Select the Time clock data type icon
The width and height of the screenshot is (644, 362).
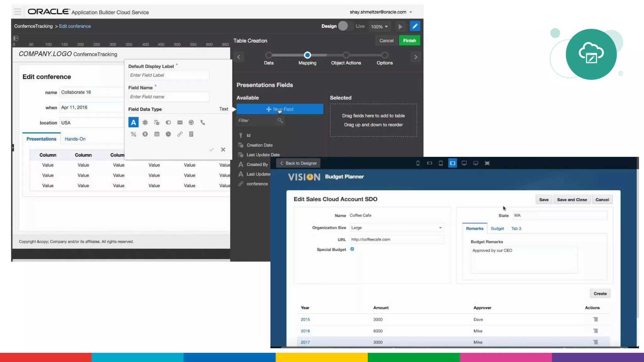[168, 134]
